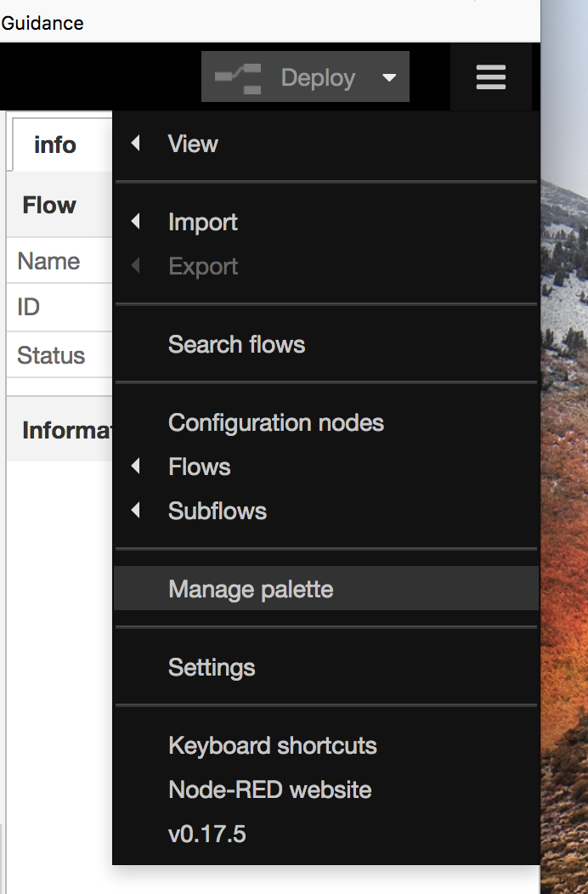Expand the Import submenu arrow
588x894 pixels.
coord(136,222)
